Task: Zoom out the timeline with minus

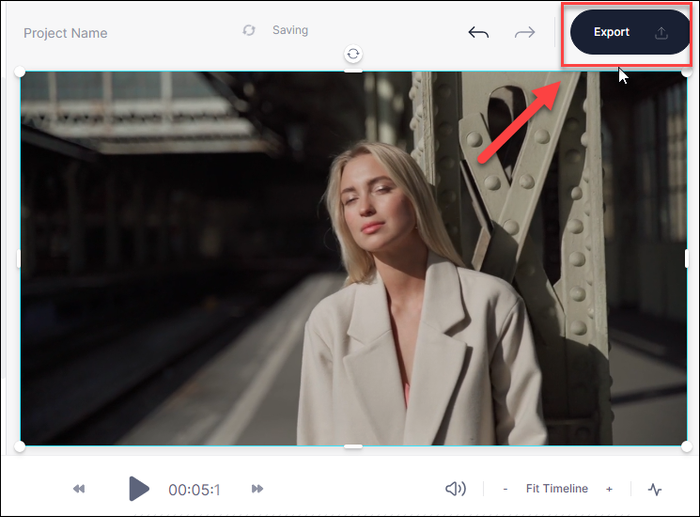Action: click(505, 489)
